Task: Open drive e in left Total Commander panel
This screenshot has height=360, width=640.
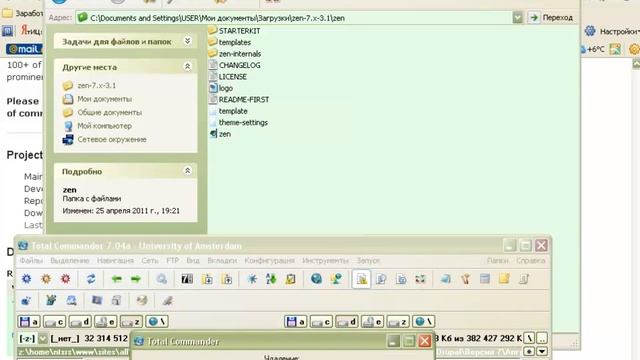Action: click(x=106, y=322)
